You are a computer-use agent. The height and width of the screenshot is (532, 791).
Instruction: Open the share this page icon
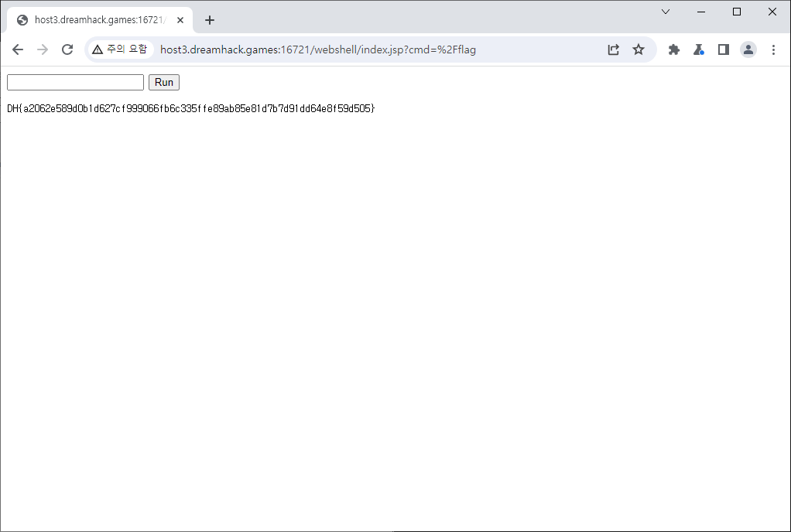coord(613,49)
